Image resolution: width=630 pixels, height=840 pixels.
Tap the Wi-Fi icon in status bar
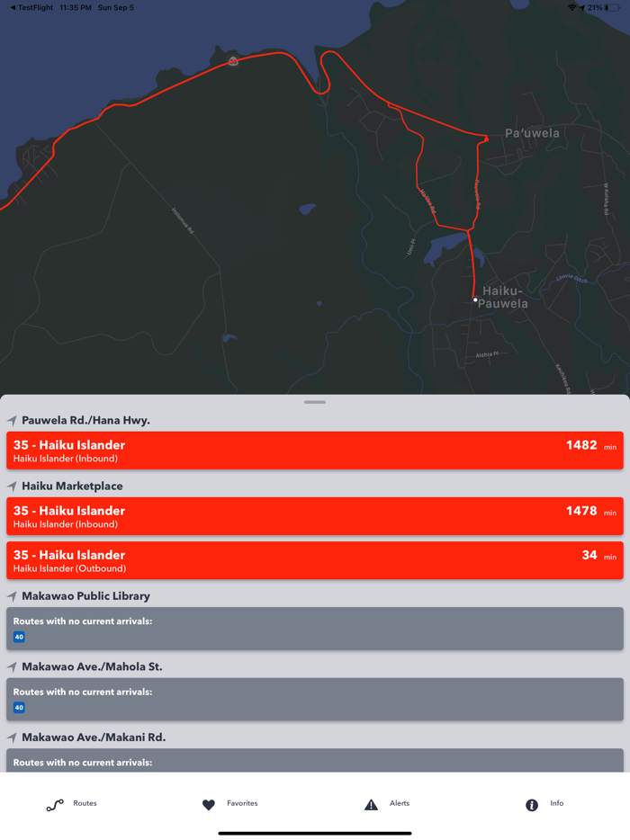[572, 7]
